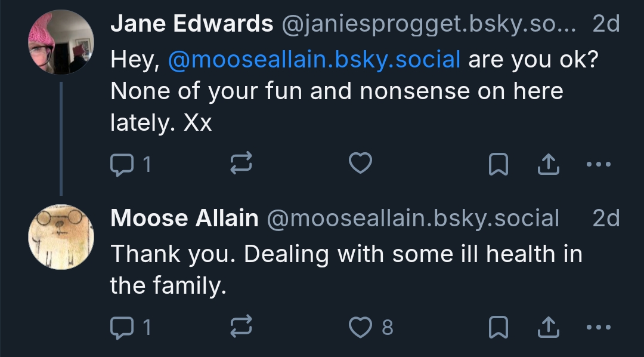Open Moose Allain's avatar
Viewport: 644px width, 357px height.
61,238
